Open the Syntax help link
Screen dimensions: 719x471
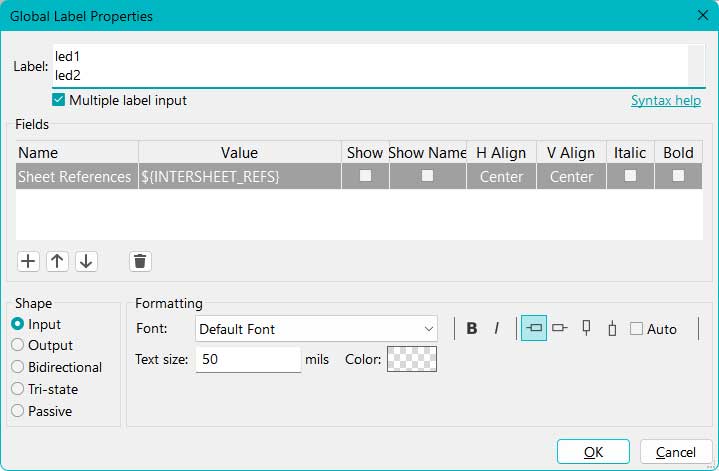[x=665, y=101]
